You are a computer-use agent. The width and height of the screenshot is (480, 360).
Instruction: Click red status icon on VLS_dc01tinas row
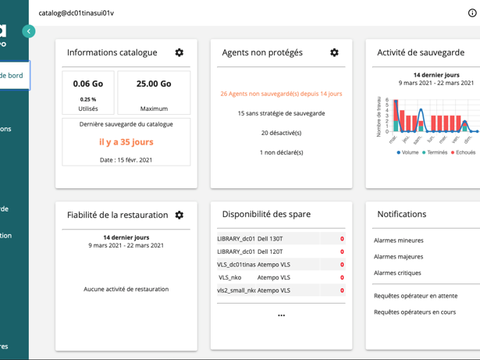(x=342, y=265)
